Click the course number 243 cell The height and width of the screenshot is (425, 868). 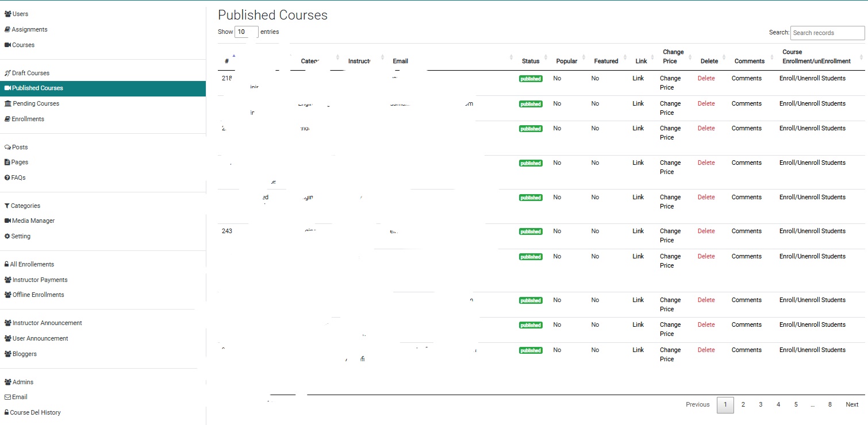point(227,231)
